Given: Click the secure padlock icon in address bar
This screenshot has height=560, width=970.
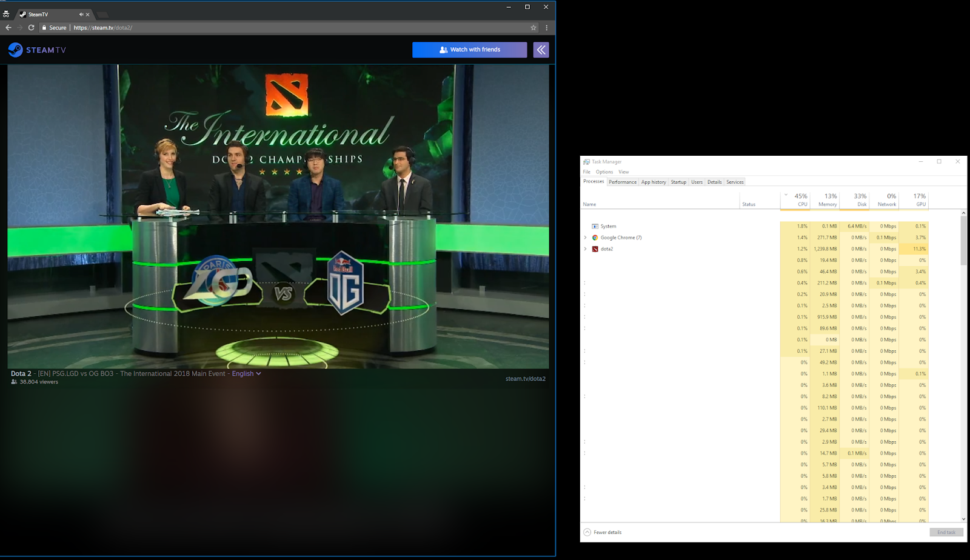Looking at the screenshot, I should (44, 27).
